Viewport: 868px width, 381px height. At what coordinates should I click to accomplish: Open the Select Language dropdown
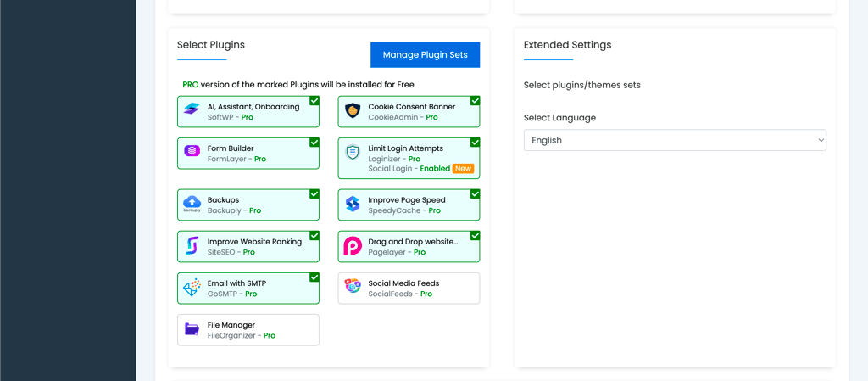(675, 140)
